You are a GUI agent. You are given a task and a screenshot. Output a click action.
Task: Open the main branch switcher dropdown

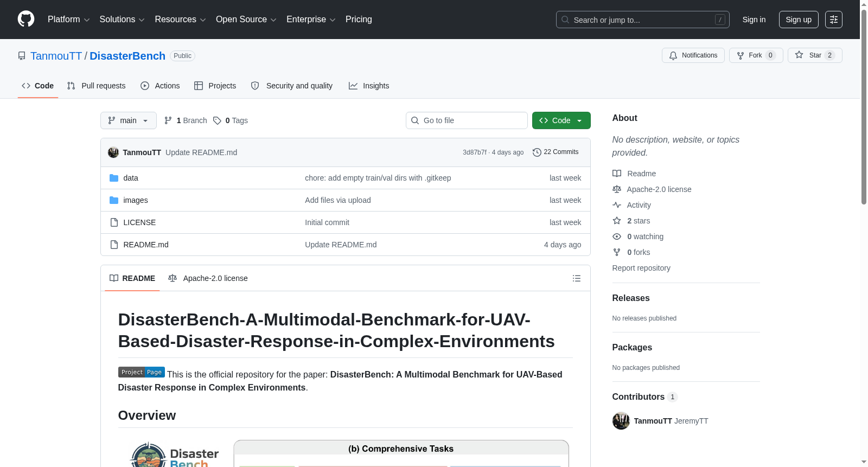pyautogui.click(x=129, y=120)
